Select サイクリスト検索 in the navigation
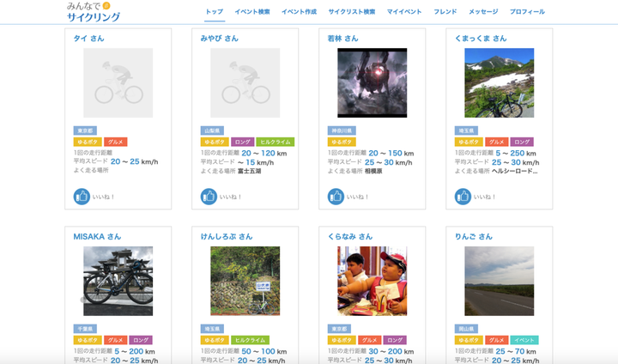The image size is (618, 364). click(352, 12)
